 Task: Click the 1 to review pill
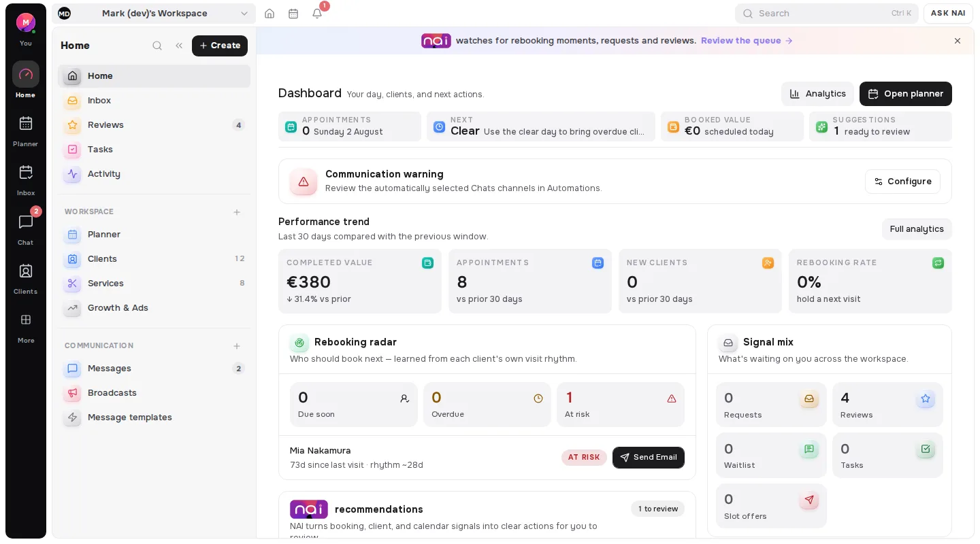click(657, 509)
